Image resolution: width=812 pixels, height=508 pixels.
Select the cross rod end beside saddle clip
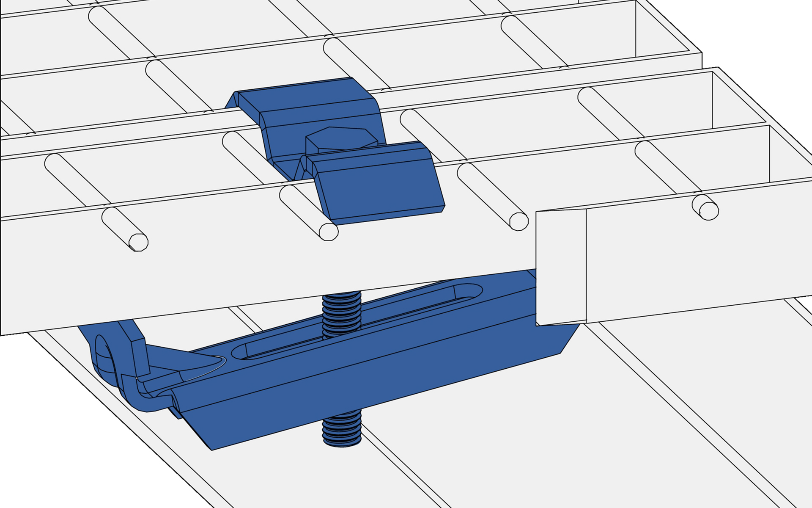click(329, 232)
